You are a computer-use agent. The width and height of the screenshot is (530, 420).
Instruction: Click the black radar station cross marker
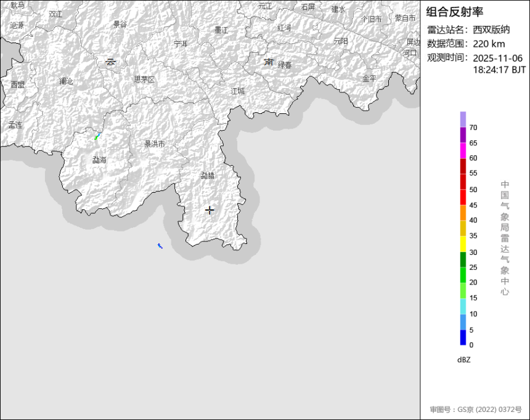pyautogui.click(x=210, y=210)
